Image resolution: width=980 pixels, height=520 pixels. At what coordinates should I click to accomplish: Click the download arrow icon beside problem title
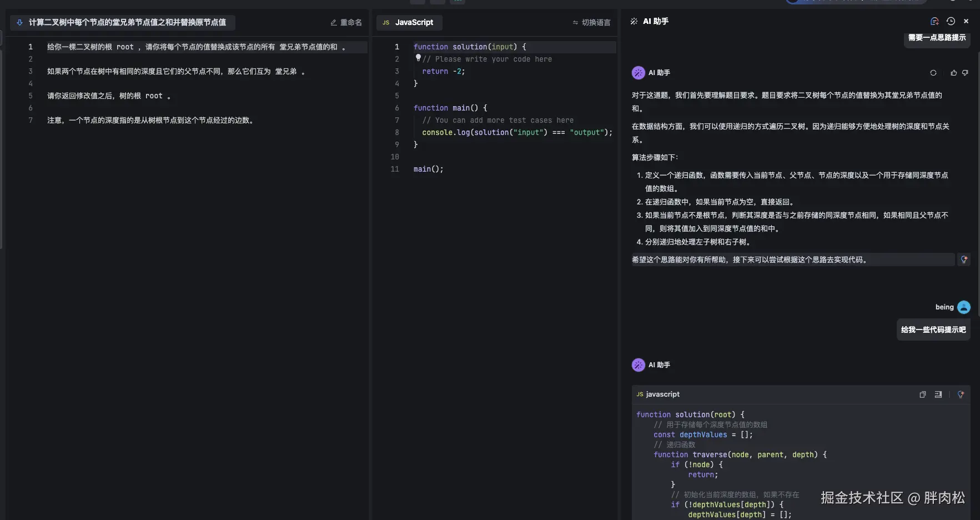pyautogui.click(x=19, y=22)
